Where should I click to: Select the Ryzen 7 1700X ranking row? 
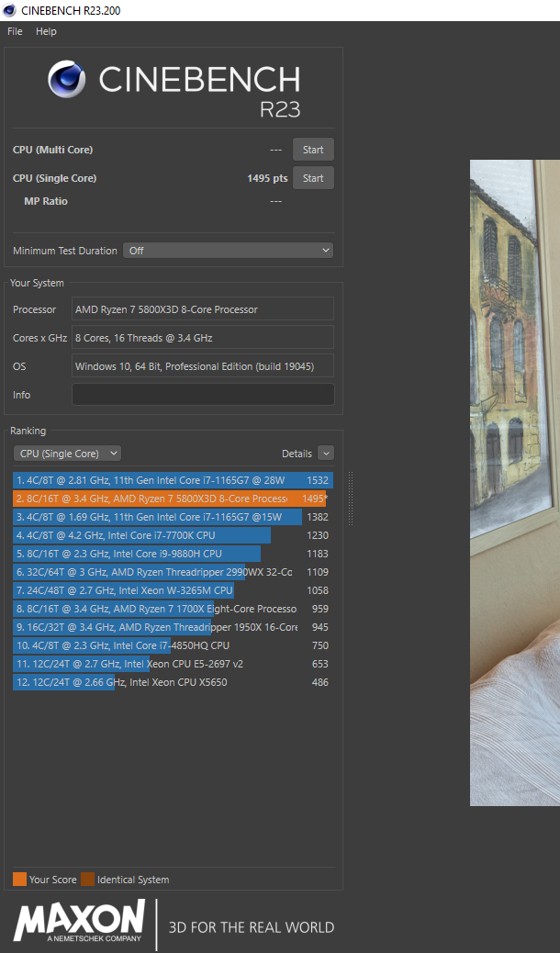(173, 609)
